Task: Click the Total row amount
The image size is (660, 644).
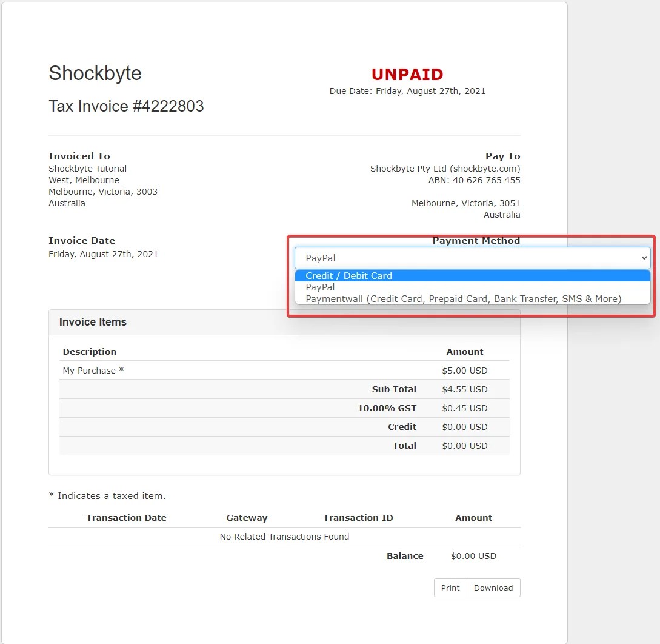Action: [465, 445]
